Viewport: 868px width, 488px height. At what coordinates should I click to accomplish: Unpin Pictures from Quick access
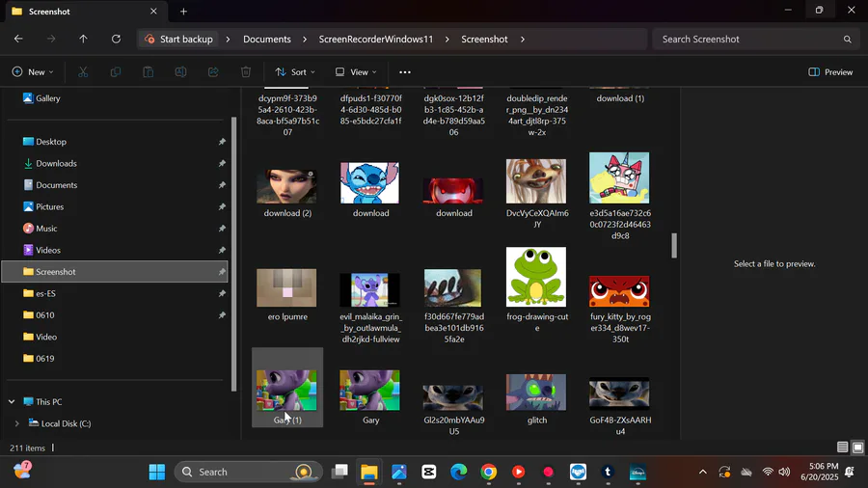(222, 206)
